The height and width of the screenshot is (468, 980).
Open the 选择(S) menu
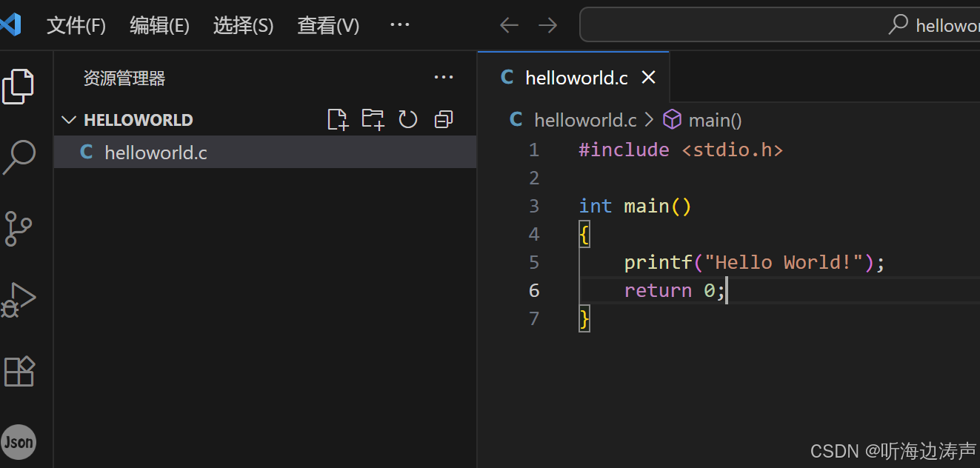click(x=244, y=26)
